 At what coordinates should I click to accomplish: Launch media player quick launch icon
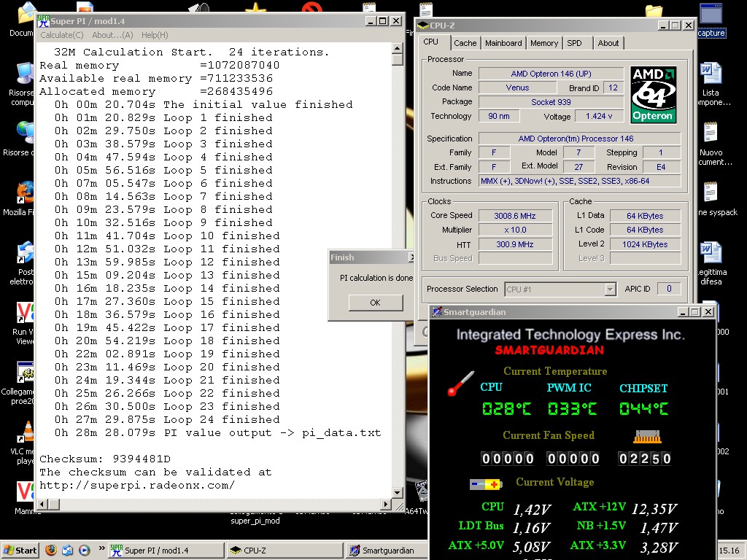point(85,550)
